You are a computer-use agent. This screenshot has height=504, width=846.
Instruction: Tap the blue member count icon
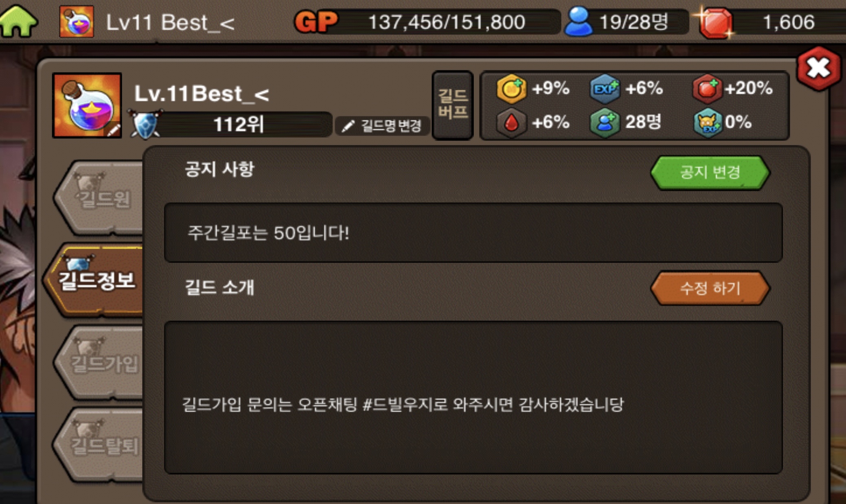(579, 22)
